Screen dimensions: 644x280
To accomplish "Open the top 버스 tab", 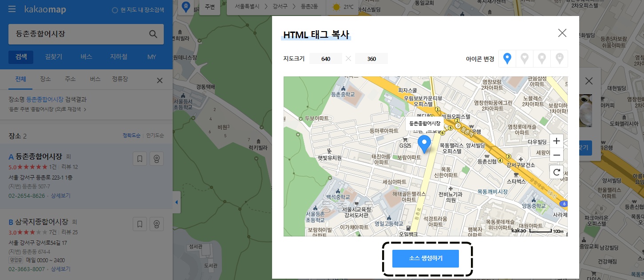I will tap(87, 57).
